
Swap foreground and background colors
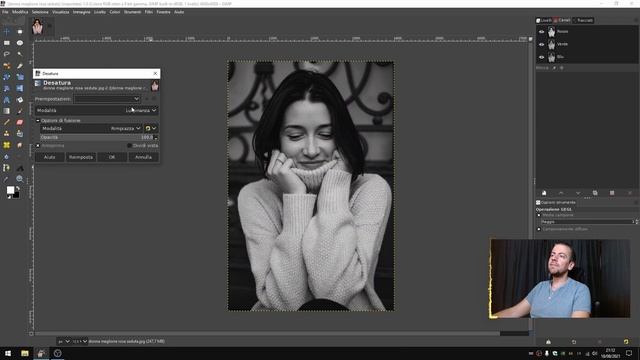pyautogui.click(x=18, y=189)
